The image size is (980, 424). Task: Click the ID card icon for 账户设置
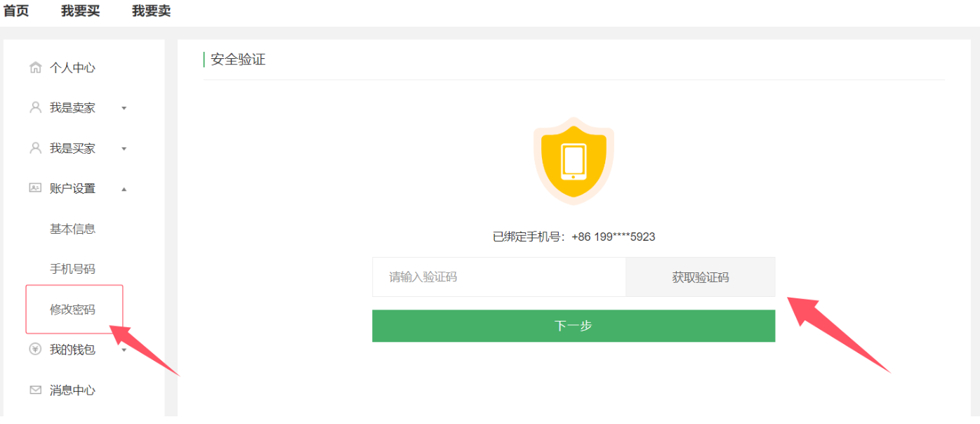point(35,188)
